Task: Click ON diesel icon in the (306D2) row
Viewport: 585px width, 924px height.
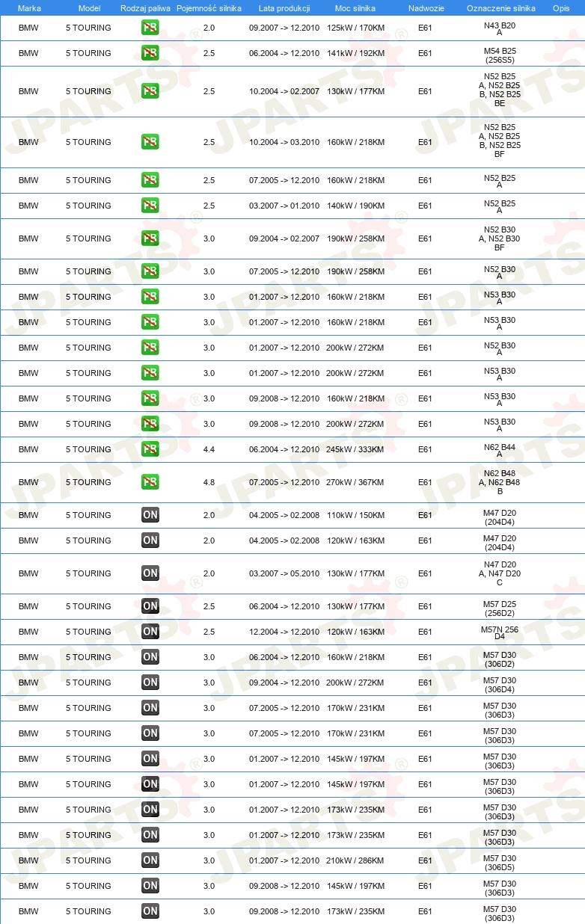Action: (x=150, y=657)
